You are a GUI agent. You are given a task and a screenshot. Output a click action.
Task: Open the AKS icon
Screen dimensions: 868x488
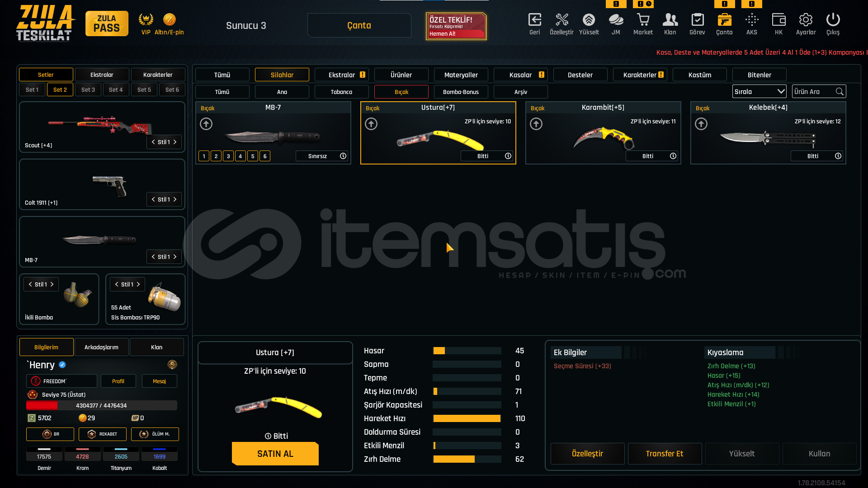[752, 20]
